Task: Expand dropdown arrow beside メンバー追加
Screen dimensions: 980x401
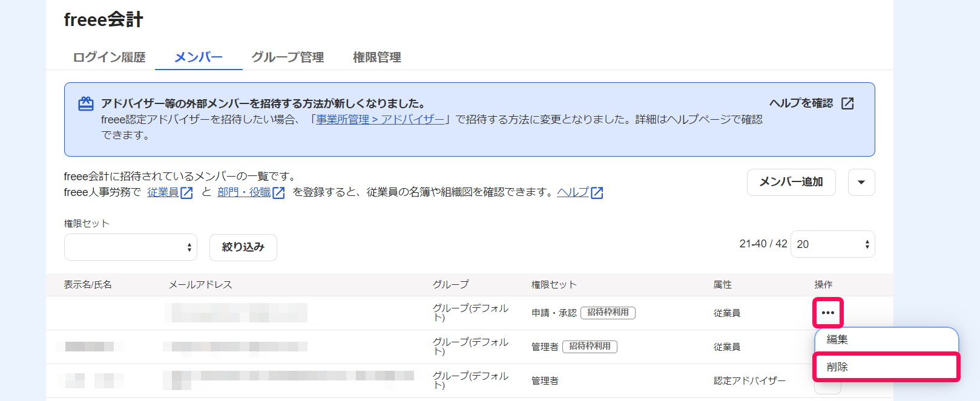Action: pos(861,182)
